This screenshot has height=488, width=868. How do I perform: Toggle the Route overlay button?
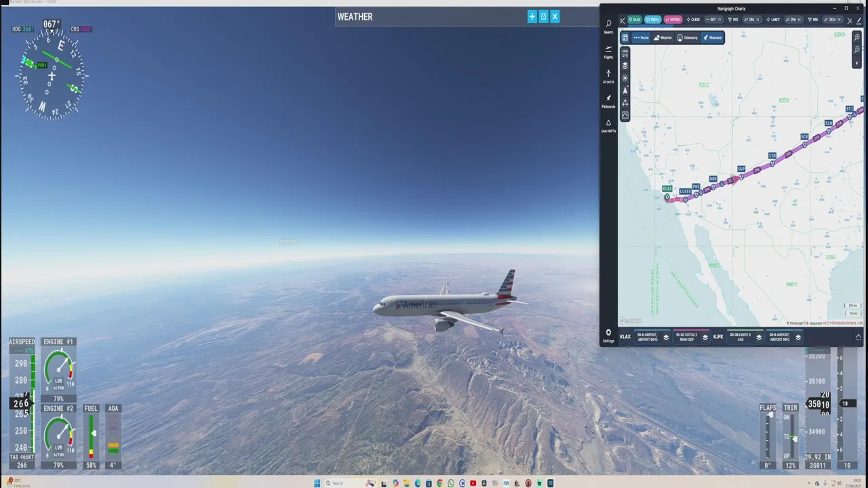click(x=641, y=38)
